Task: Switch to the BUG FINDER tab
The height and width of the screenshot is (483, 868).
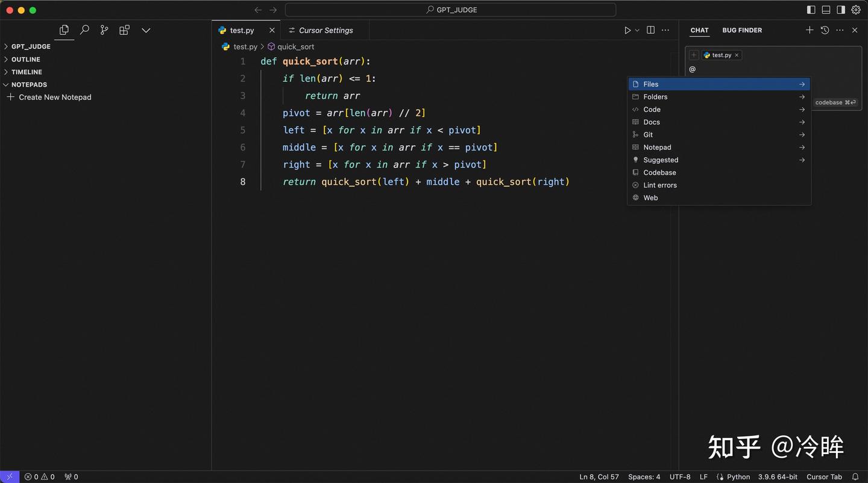Action: pyautogui.click(x=742, y=30)
